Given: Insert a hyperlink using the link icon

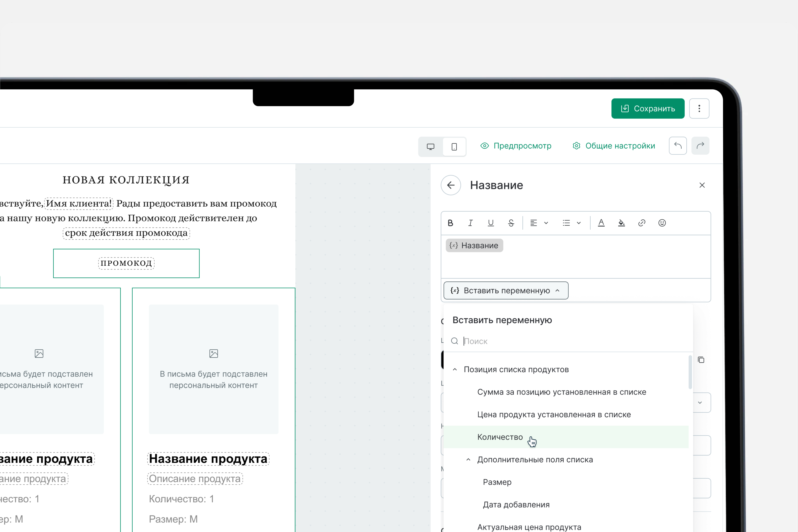Looking at the screenshot, I should tap(642, 223).
